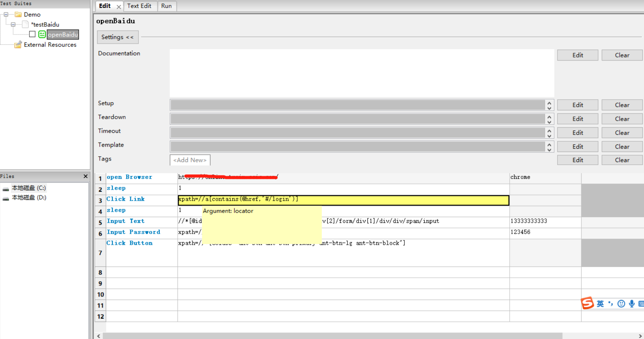Viewport: 644px width, 339px height.
Task: Click the Timeout field up arrow
Action: pos(549,130)
